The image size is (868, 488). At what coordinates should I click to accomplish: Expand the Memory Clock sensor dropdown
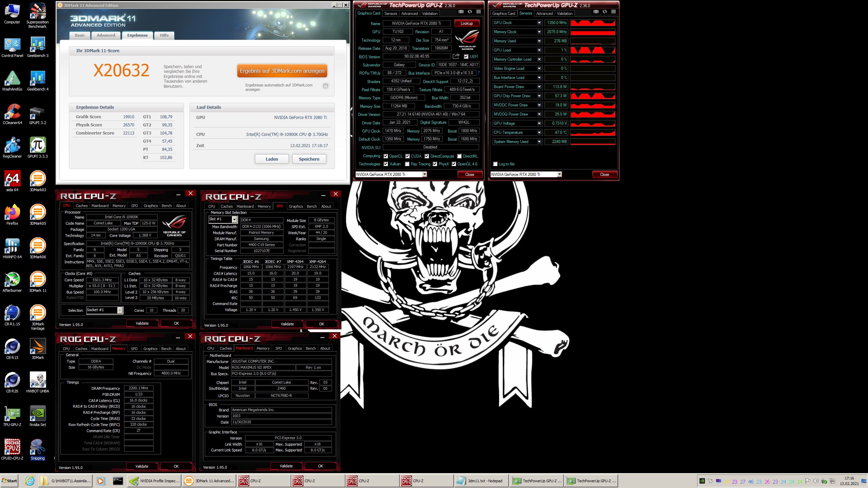coord(539,32)
